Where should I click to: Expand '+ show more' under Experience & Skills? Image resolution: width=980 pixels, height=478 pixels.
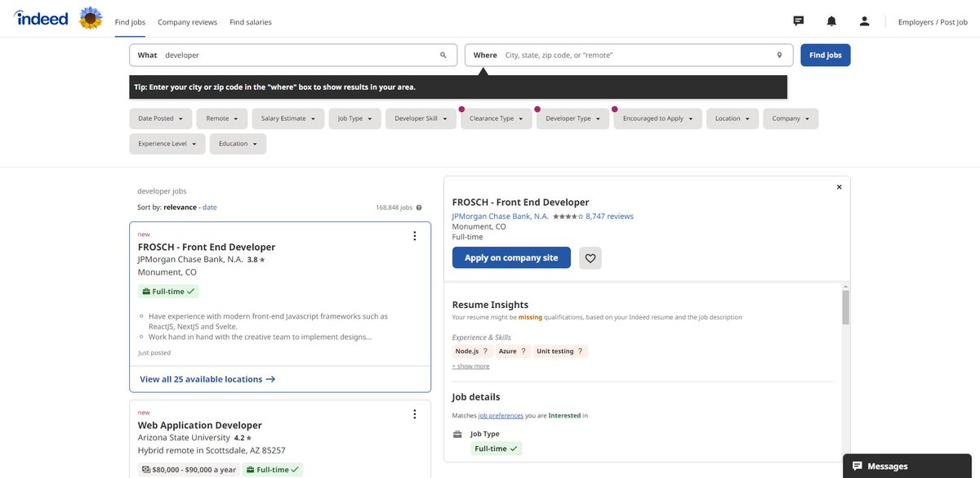[x=471, y=366]
